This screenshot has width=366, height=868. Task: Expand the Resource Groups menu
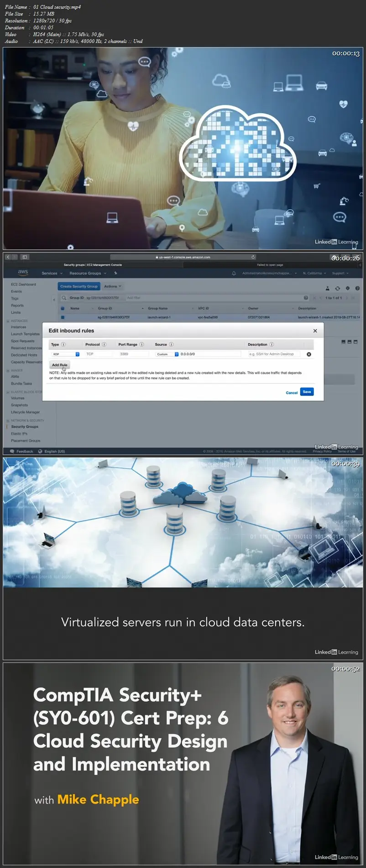(88, 273)
